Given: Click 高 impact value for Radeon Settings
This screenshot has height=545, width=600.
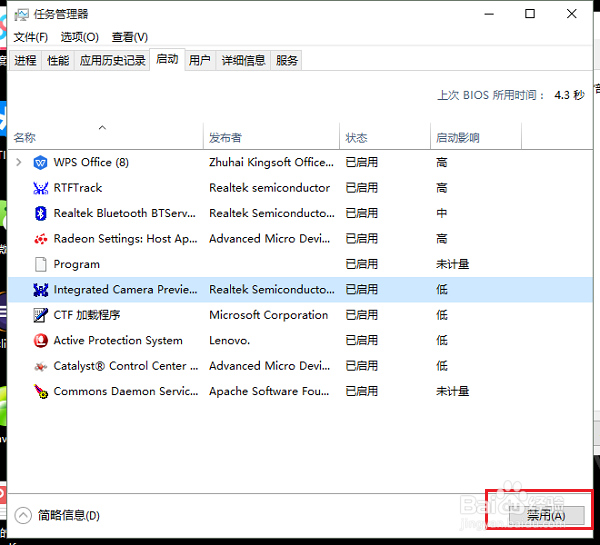Looking at the screenshot, I should click(x=442, y=239).
